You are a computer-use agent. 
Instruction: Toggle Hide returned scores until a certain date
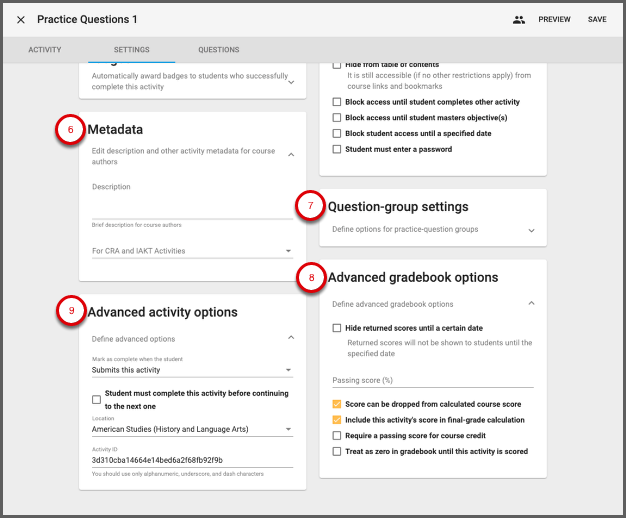pos(337,328)
